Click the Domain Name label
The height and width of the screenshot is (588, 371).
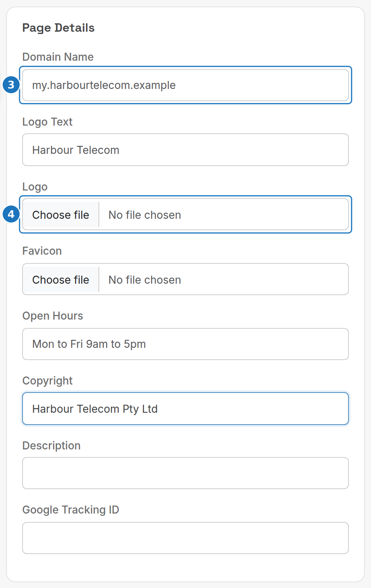[58, 57]
